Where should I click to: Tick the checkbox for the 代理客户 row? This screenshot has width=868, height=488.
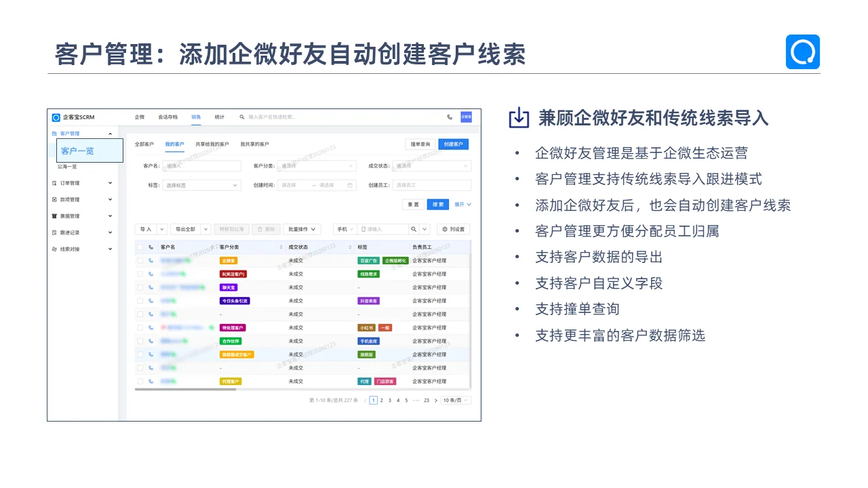(140, 382)
